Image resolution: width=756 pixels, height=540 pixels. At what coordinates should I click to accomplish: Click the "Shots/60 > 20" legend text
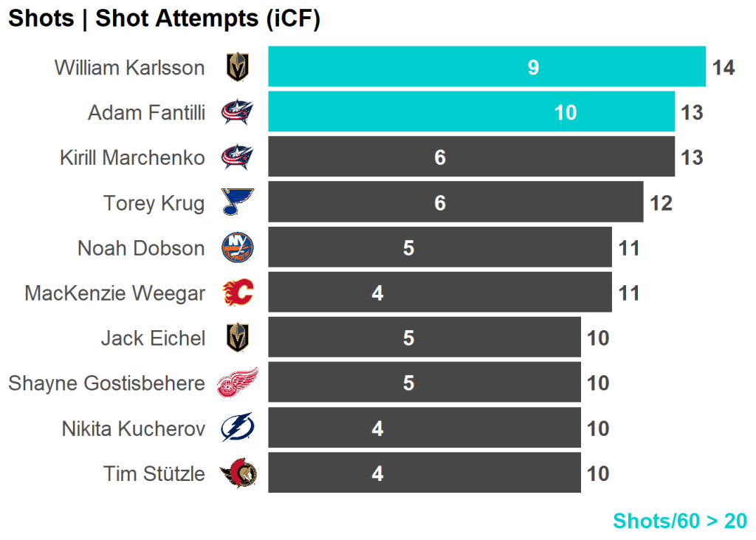point(679,521)
